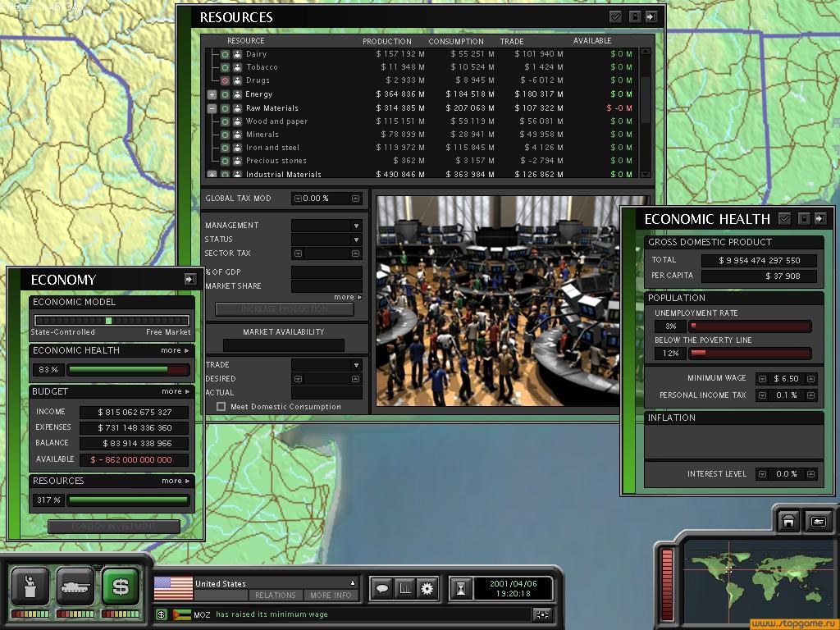Toggle the Drugs legal status icon
Image resolution: width=840 pixels, height=630 pixels.
pos(225,80)
